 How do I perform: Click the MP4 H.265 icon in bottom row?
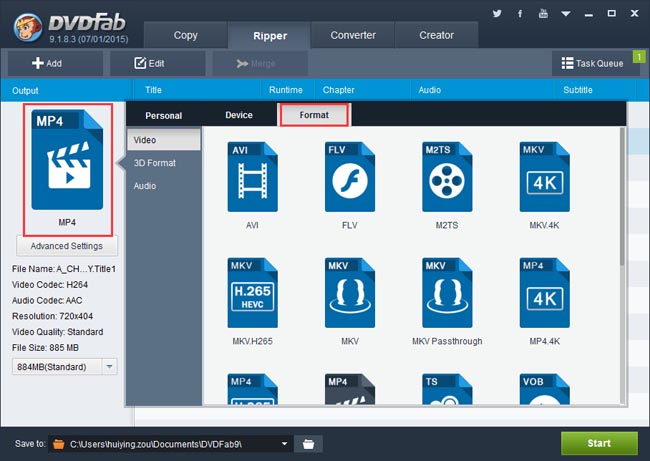tap(252, 389)
